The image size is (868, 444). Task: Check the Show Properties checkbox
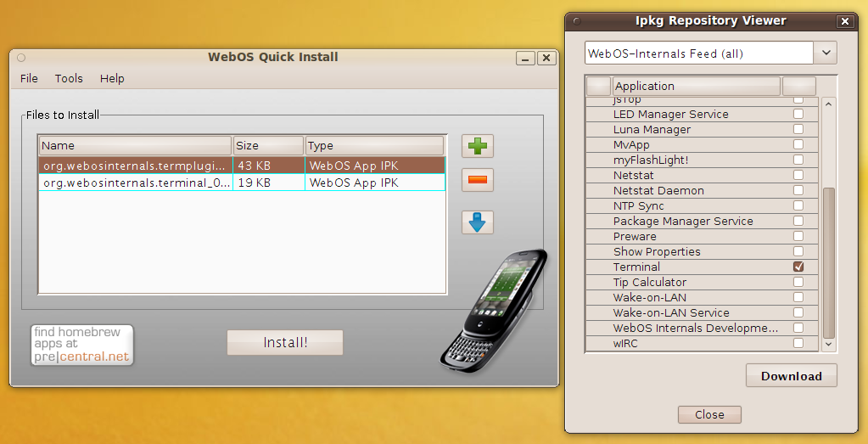click(798, 251)
